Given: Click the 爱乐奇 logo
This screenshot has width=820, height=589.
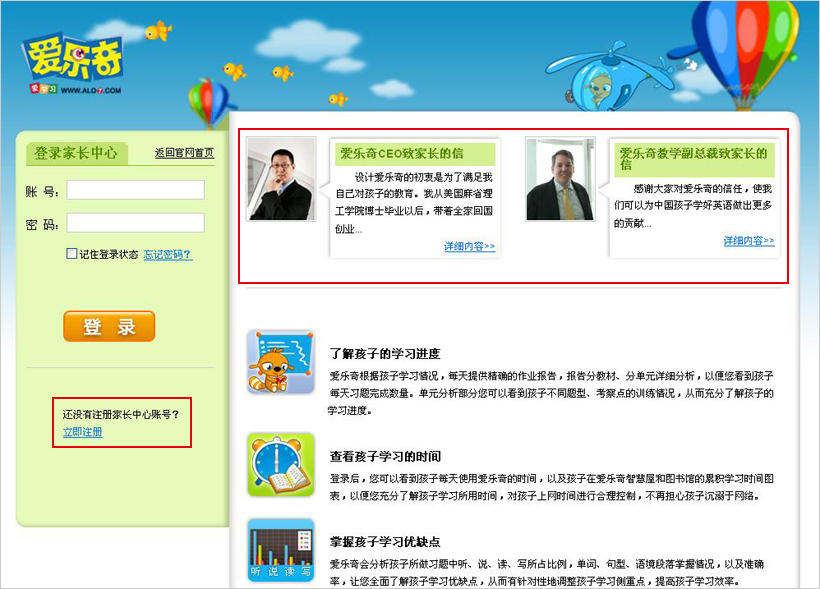Looking at the screenshot, I should 73,57.
